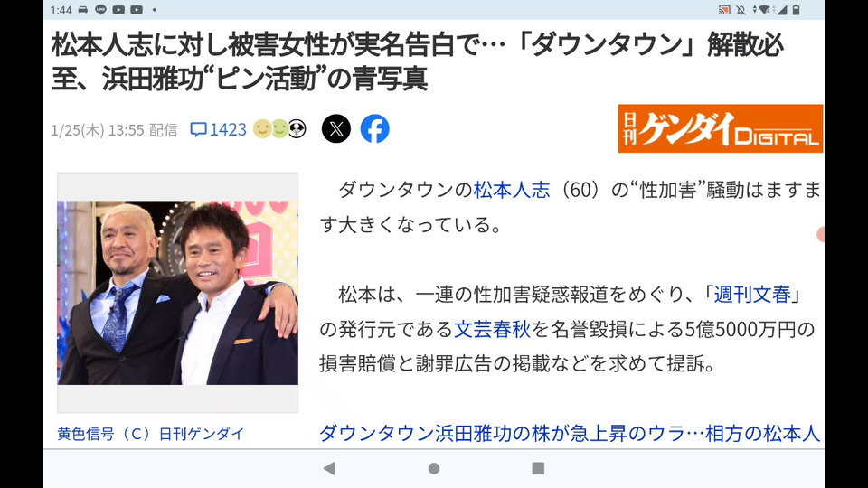Tap the Android recent apps square

pyautogui.click(x=537, y=469)
